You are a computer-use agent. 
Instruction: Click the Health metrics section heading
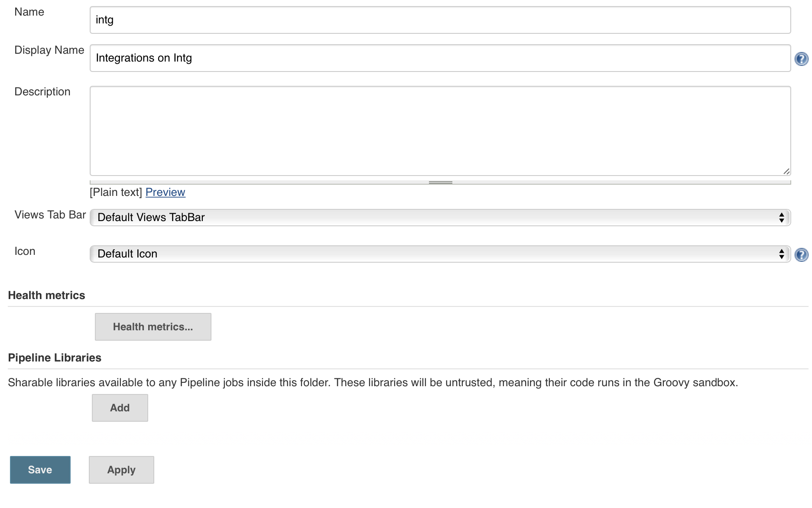(46, 295)
